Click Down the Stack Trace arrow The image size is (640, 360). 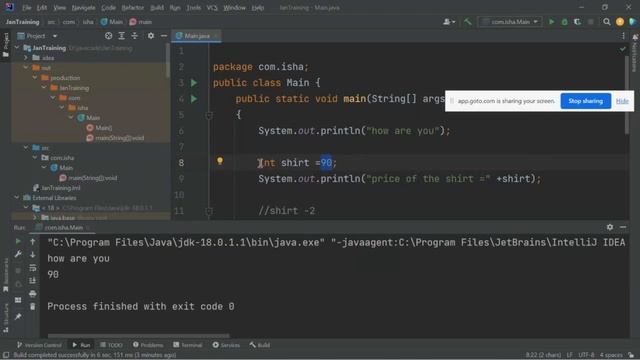point(33,254)
